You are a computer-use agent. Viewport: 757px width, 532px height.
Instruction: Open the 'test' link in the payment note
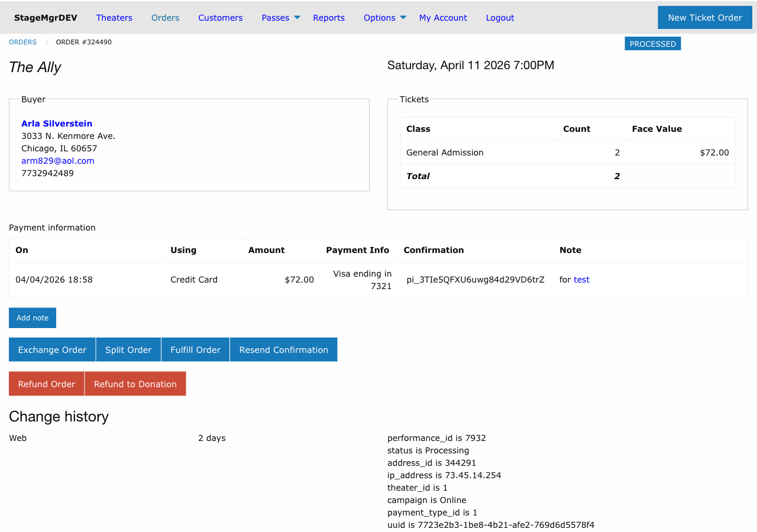pyautogui.click(x=581, y=280)
